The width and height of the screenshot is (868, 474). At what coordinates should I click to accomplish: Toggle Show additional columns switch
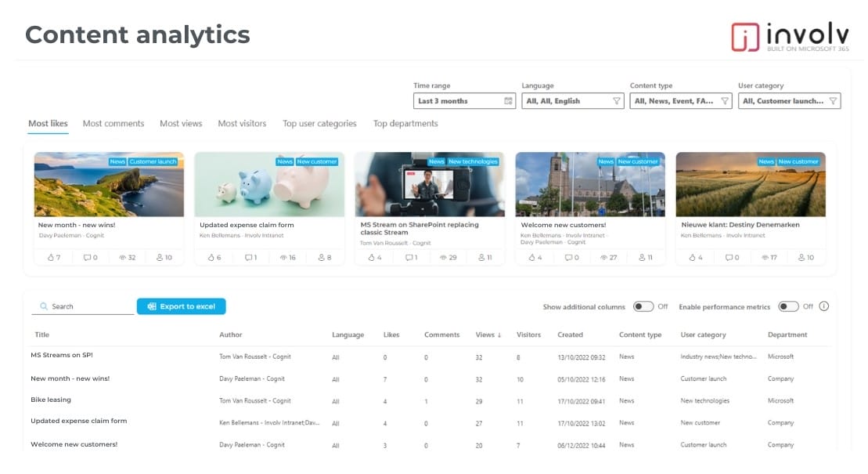[x=643, y=306]
